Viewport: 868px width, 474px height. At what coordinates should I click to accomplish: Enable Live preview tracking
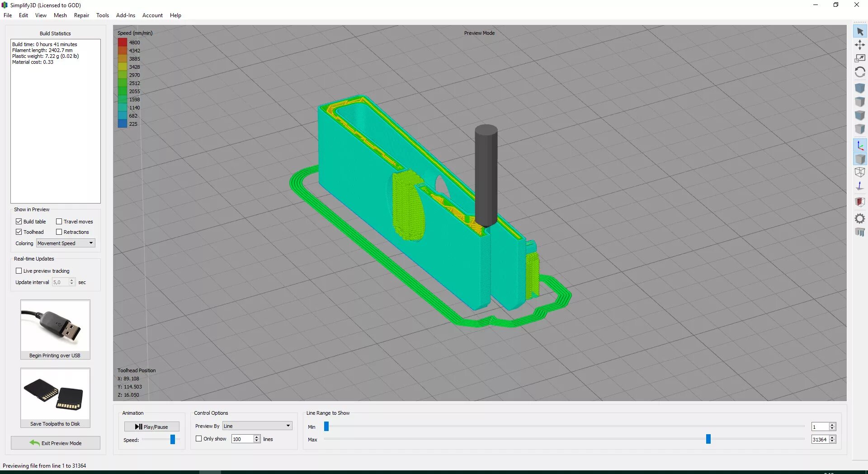[x=19, y=270]
